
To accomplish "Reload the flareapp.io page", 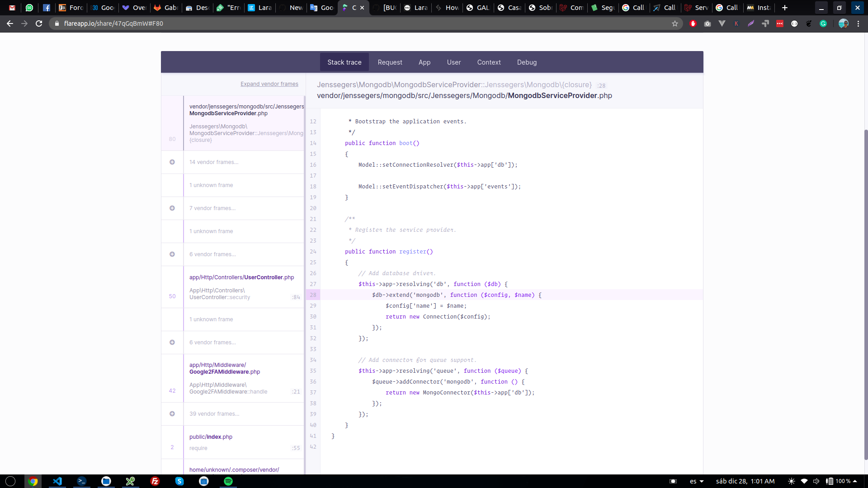I will pos(39,23).
